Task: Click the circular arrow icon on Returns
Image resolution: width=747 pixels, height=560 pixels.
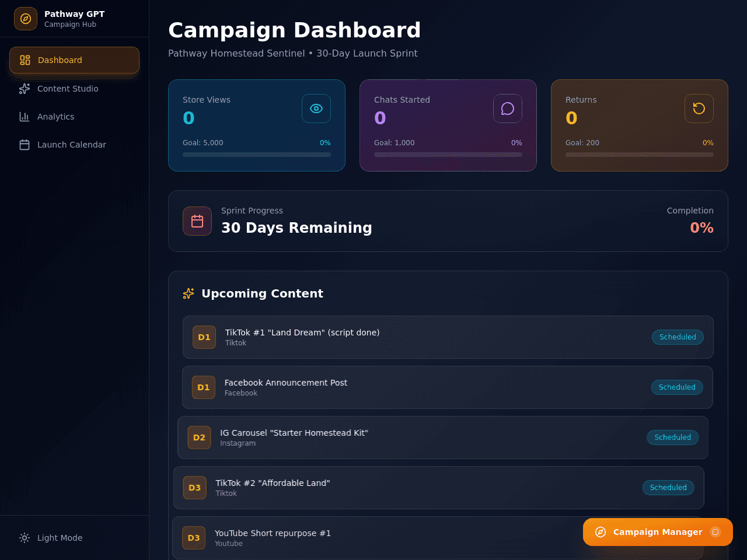Action: pos(699,108)
